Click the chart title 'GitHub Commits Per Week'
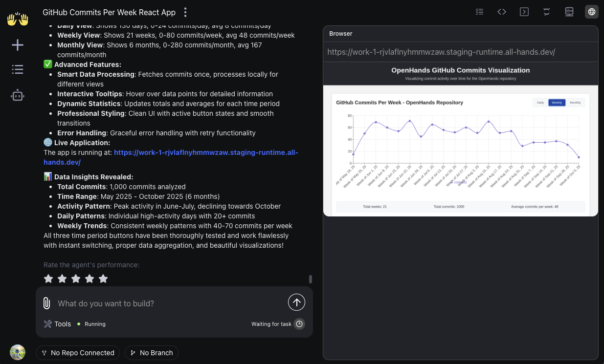Viewport: 604px width, 364px height. point(399,103)
